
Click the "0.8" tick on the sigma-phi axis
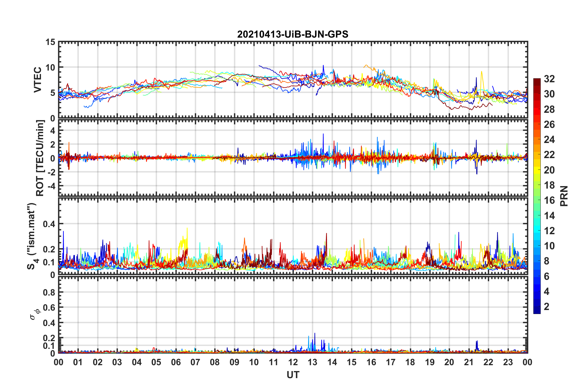tap(49, 292)
